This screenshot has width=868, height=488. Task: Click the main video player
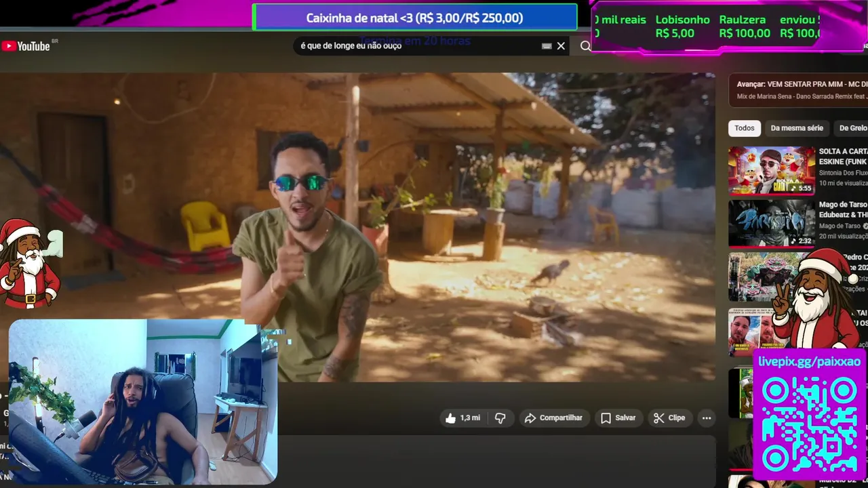(x=357, y=227)
